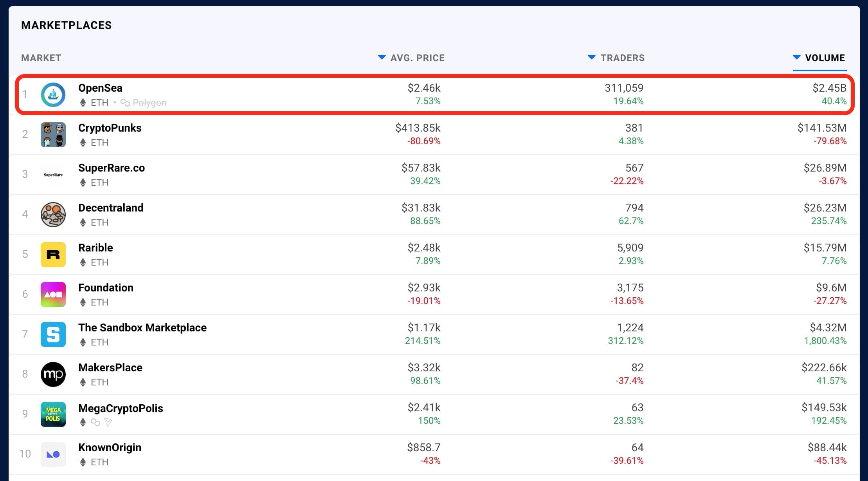Click the SuperRare logo icon
This screenshot has height=481, width=868.
53,175
